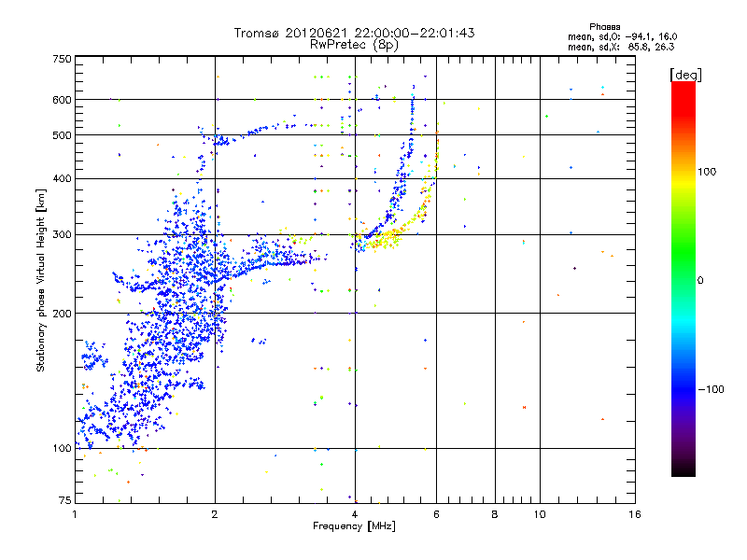Image resolution: width=747 pixels, height=560 pixels.
Task: Click the x-axis tick label '1'
Action: (x=75, y=514)
